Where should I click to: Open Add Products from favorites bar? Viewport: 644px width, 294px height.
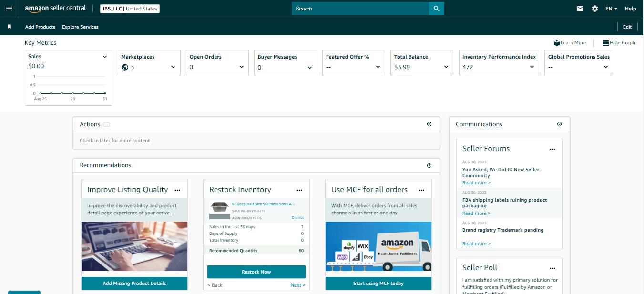pyautogui.click(x=40, y=27)
